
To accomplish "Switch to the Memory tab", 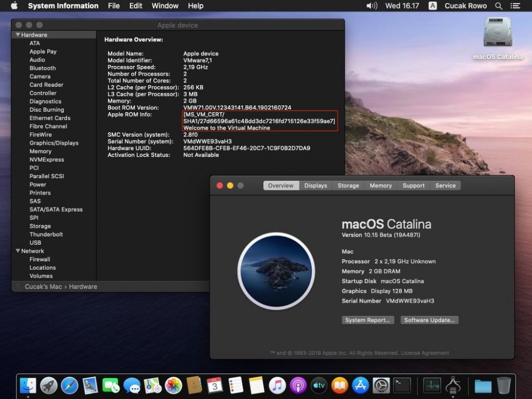I will (x=381, y=186).
